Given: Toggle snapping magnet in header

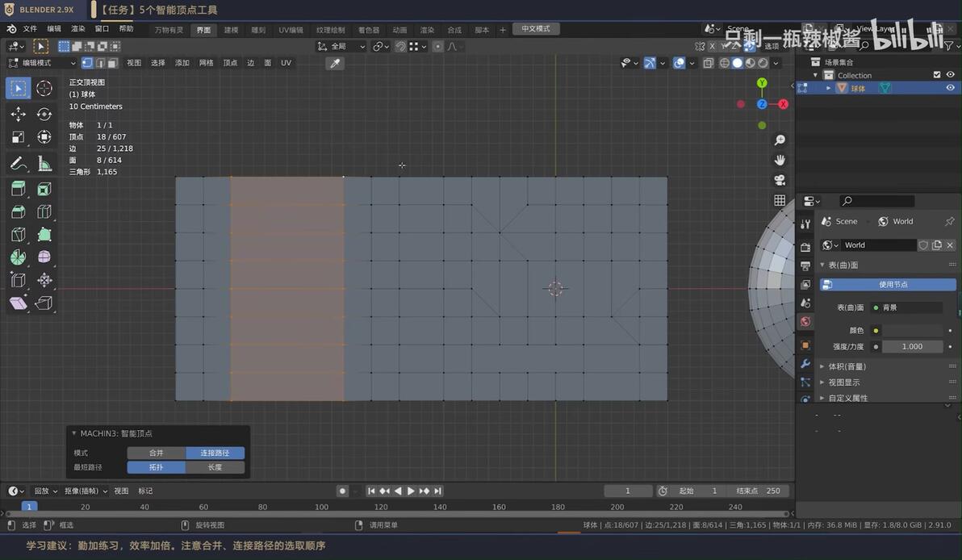Looking at the screenshot, I should click(400, 47).
